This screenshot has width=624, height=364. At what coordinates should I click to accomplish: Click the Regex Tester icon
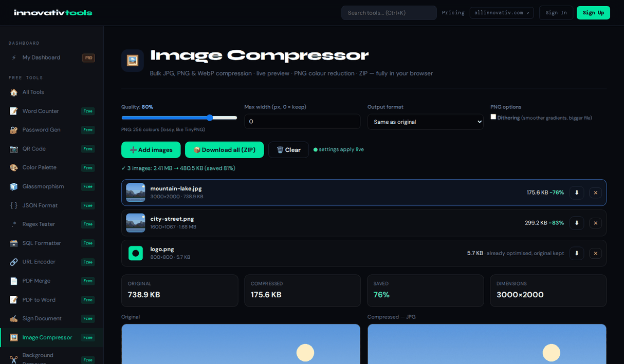(x=14, y=224)
